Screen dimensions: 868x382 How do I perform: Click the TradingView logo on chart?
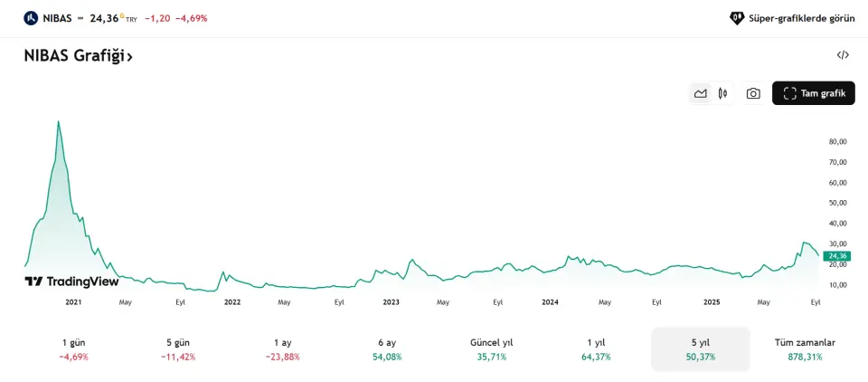click(71, 282)
